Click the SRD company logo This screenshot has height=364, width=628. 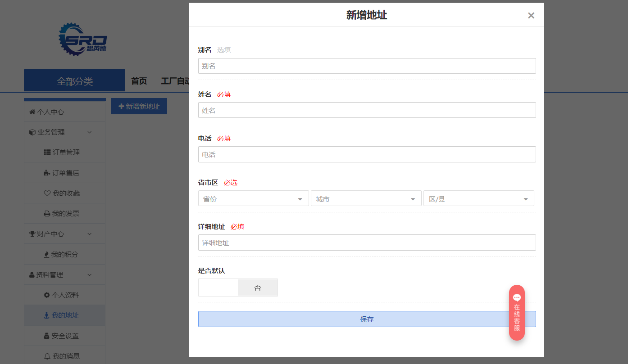[x=82, y=40]
